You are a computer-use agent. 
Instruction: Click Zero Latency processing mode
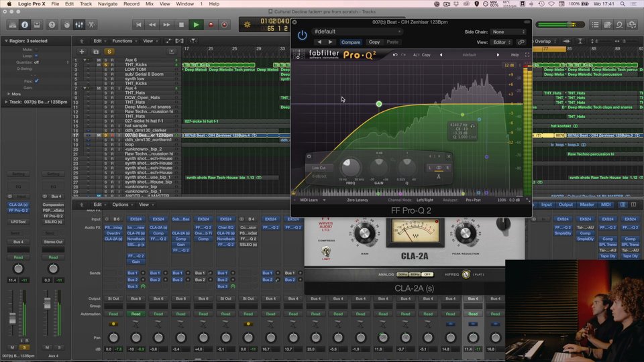point(358,200)
